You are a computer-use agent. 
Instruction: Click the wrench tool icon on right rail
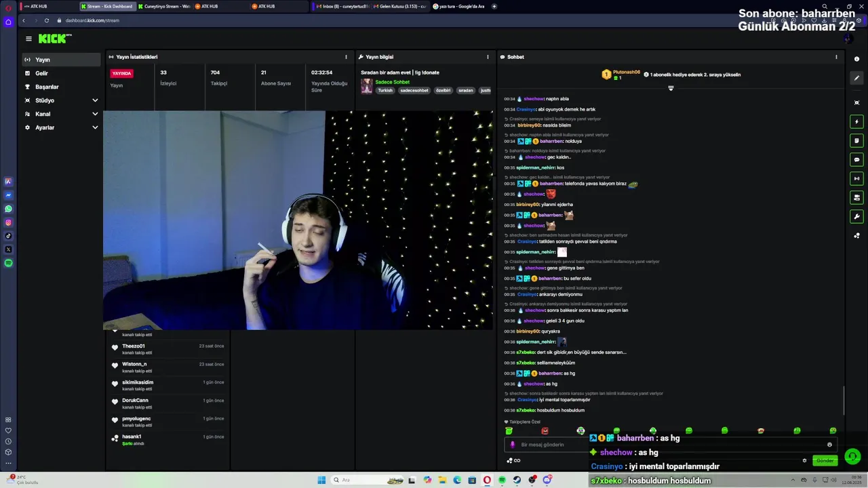[x=856, y=217]
